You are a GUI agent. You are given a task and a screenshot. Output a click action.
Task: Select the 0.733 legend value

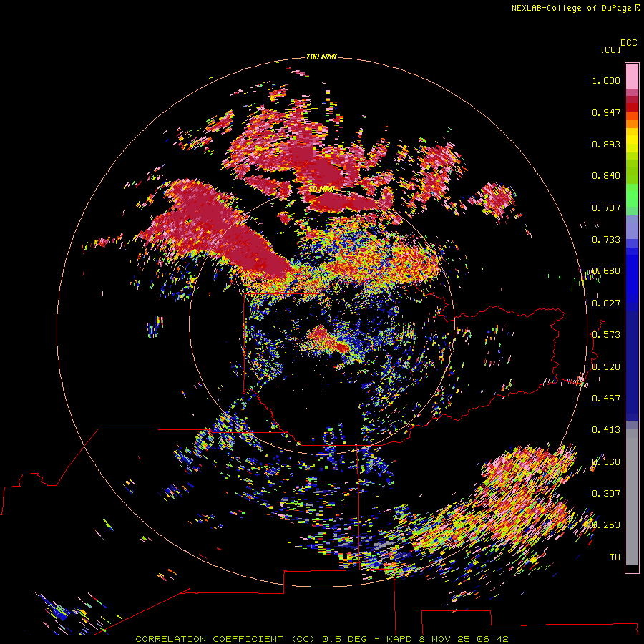pyautogui.click(x=606, y=240)
